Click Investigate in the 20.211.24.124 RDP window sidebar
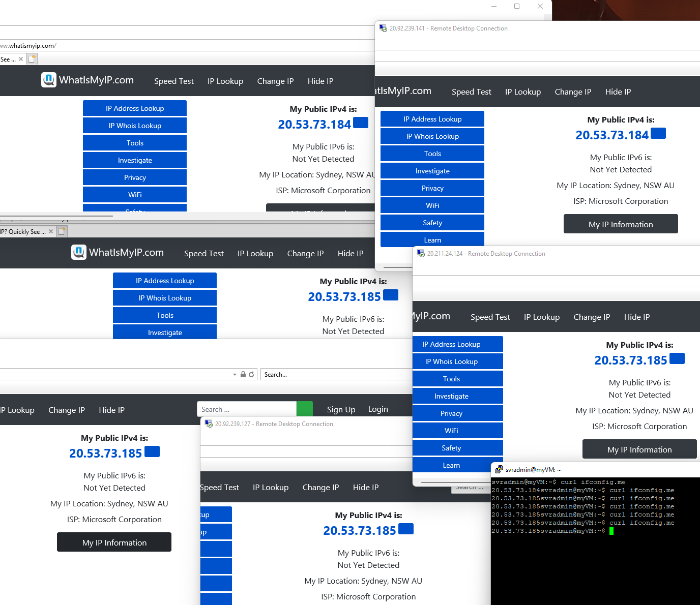The width and height of the screenshot is (700, 605). [458, 396]
